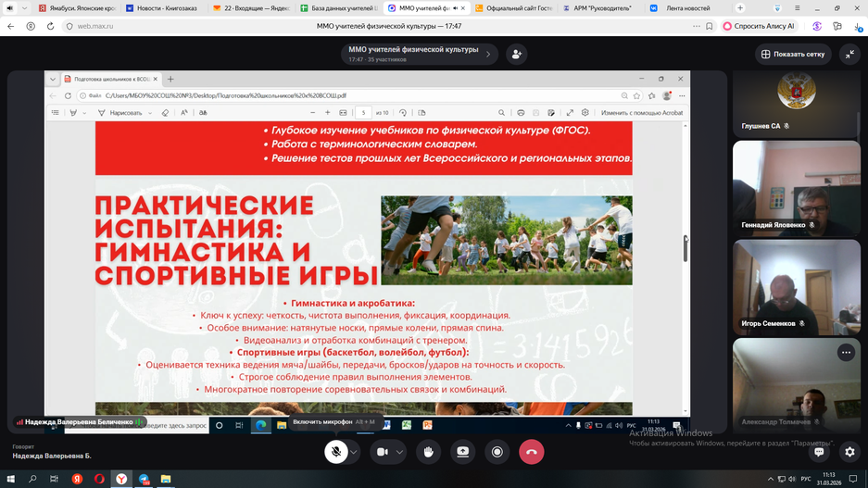Toggle camera on in call bar
Screen dimensions: 868x488
tap(382, 452)
